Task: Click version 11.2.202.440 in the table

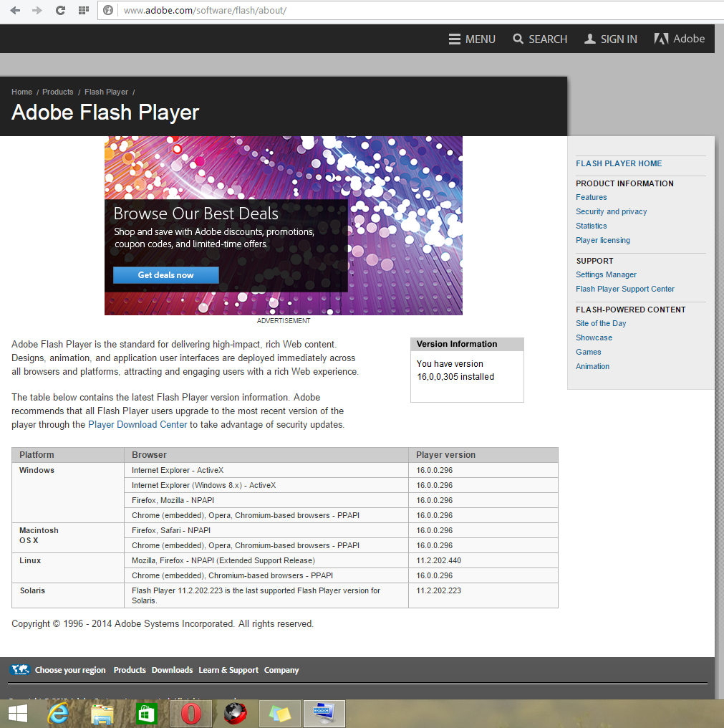Action: pyautogui.click(x=438, y=560)
